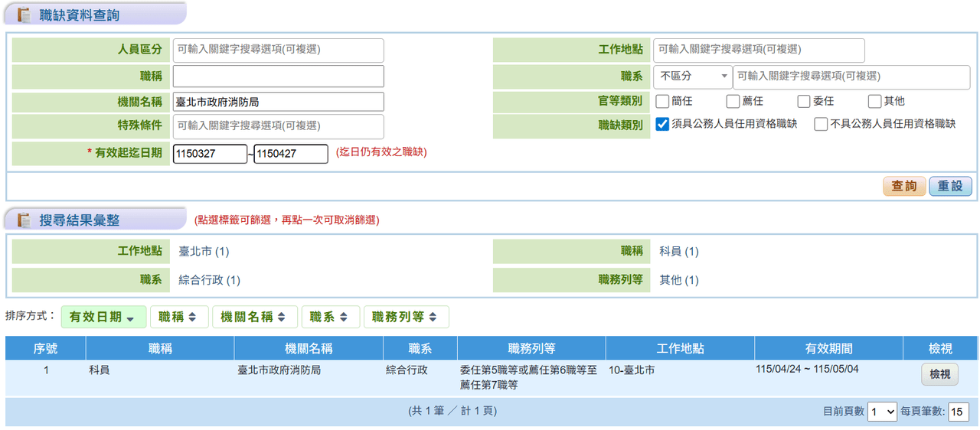Viewport: 980px width, 430px height.
Task: View details of the 科員 vacancy
Action: (939, 374)
